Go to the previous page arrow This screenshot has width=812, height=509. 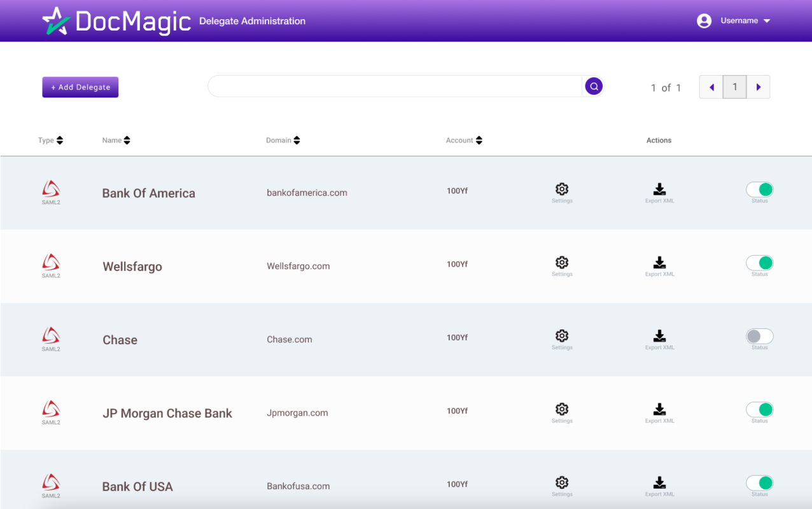(x=711, y=87)
